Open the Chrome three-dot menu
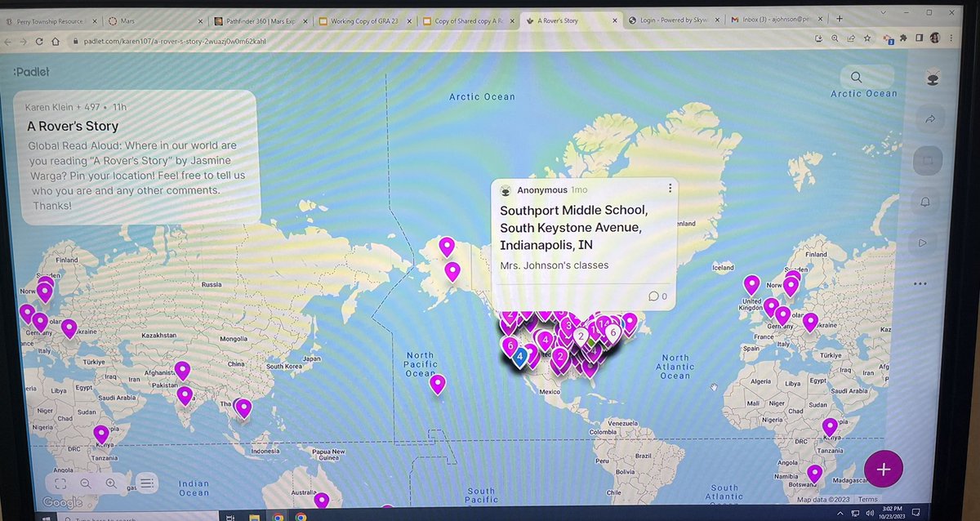Image resolution: width=980 pixels, height=521 pixels. click(x=950, y=38)
